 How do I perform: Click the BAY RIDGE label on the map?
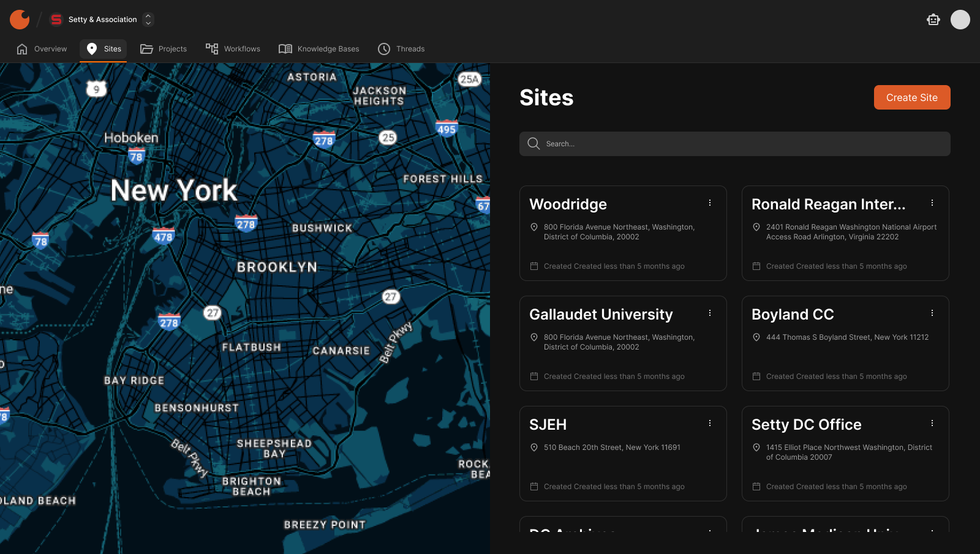pos(134,380)
